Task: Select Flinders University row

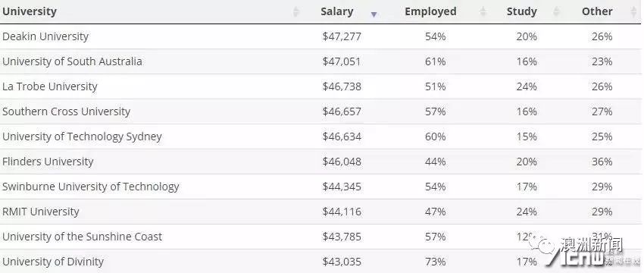Action: pyautogui.click(x=320, y=162)
